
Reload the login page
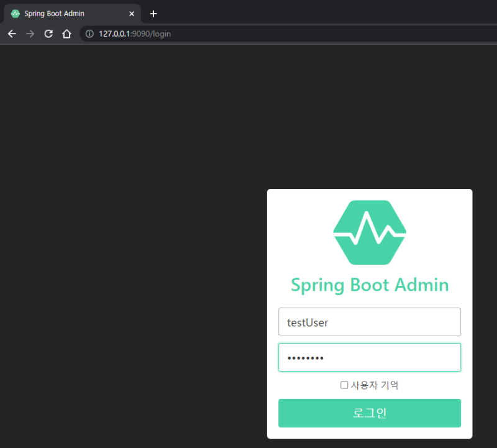[x=48, y=34]
